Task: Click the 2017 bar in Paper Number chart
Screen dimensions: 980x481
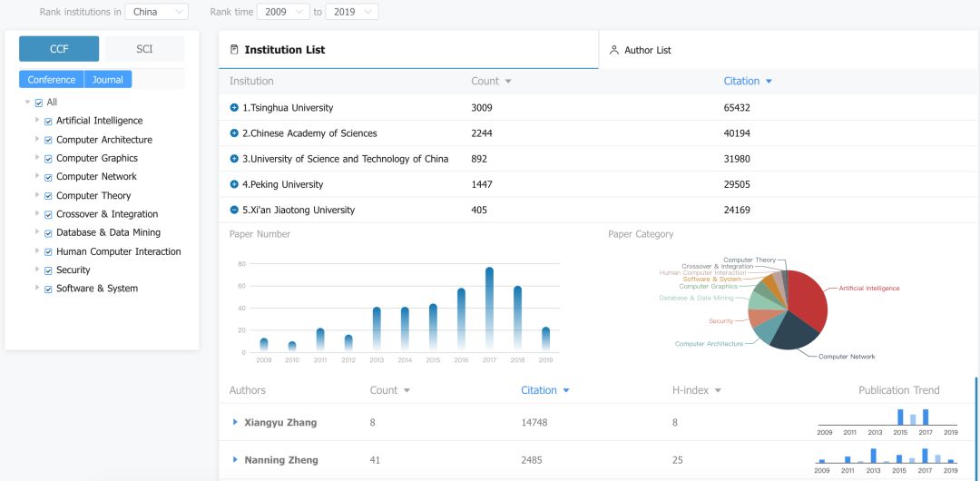Action: click(489, 309)
